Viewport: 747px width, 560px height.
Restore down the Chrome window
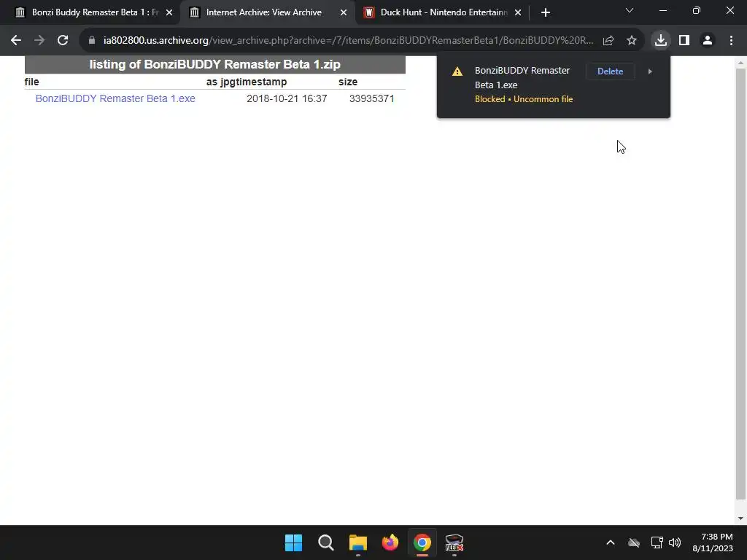697,10
